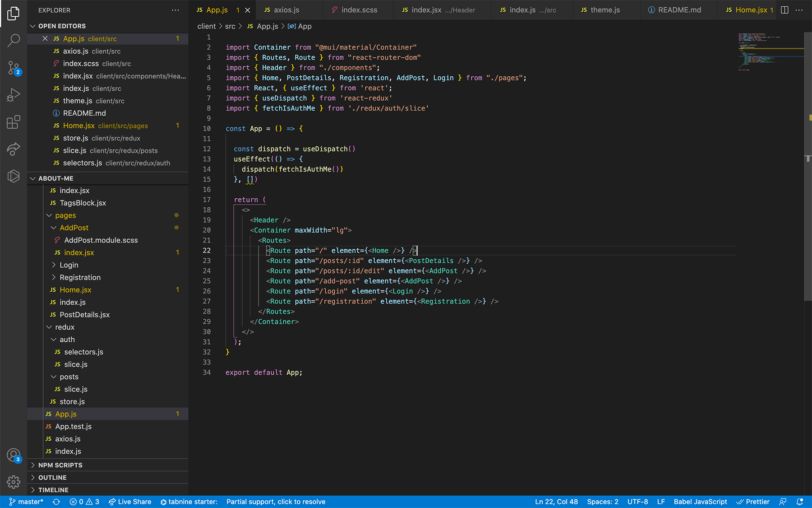Open the Manage gear icon

pyautogui.click(x=14, y=482)
